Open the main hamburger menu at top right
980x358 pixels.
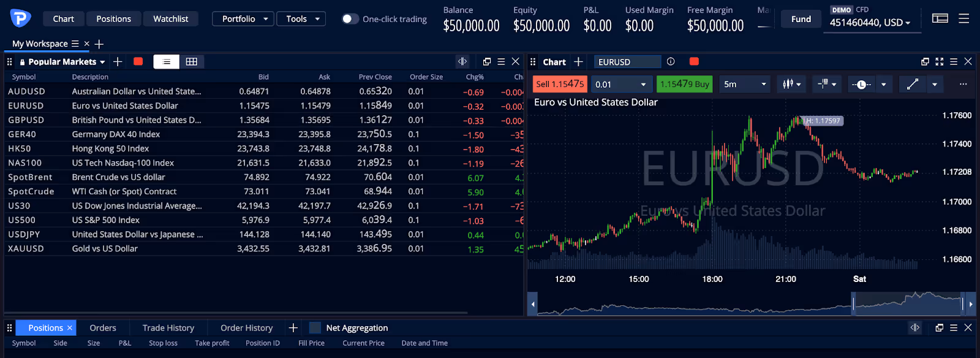963,18
